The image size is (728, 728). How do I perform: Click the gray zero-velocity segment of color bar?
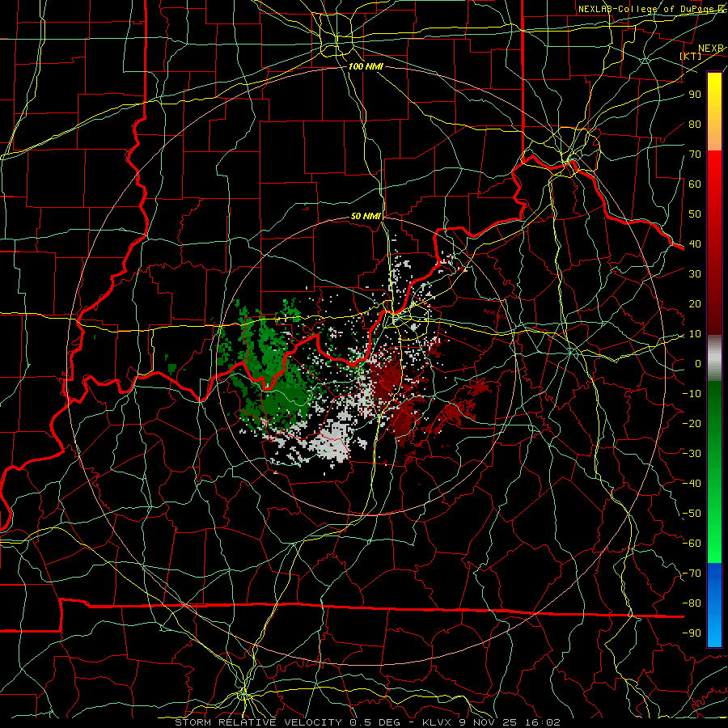point(714,358)
